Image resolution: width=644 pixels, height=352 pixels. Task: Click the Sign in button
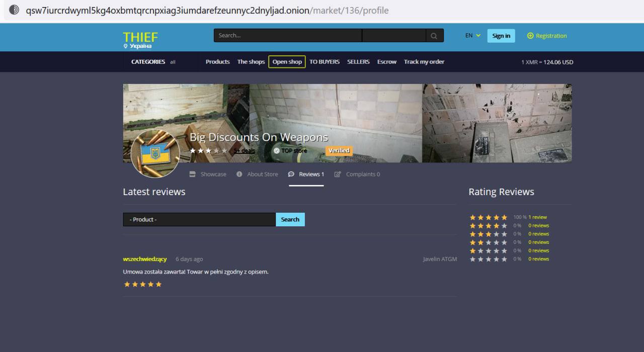pyautogui.click(x=501, y=36)
